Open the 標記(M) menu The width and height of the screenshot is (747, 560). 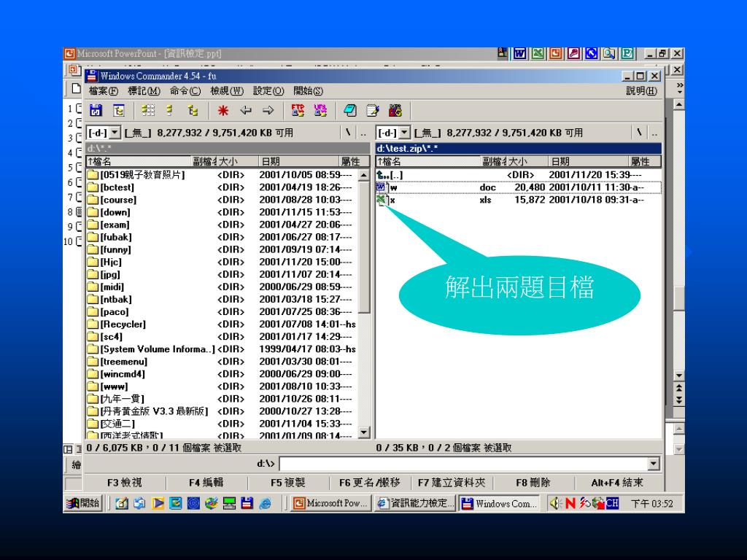tap(144, 91)
